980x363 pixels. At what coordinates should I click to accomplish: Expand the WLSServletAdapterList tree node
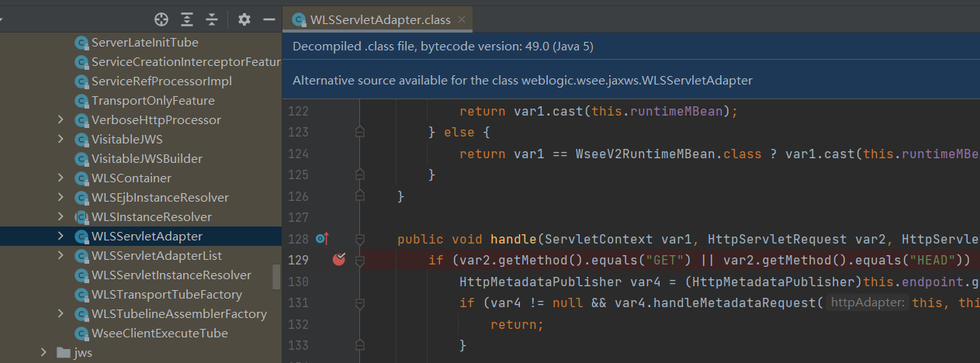tap(61, 255)
